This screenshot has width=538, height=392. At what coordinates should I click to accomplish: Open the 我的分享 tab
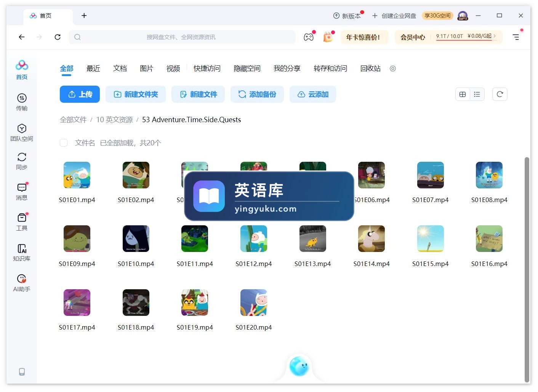pos(287,69)
